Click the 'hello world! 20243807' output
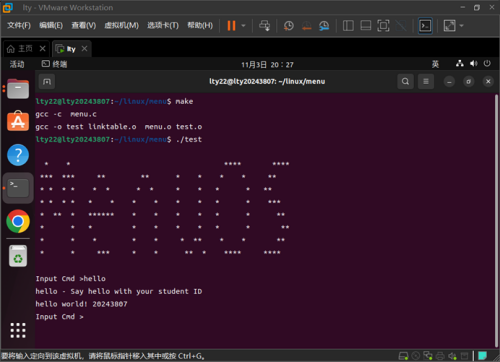 81,304
